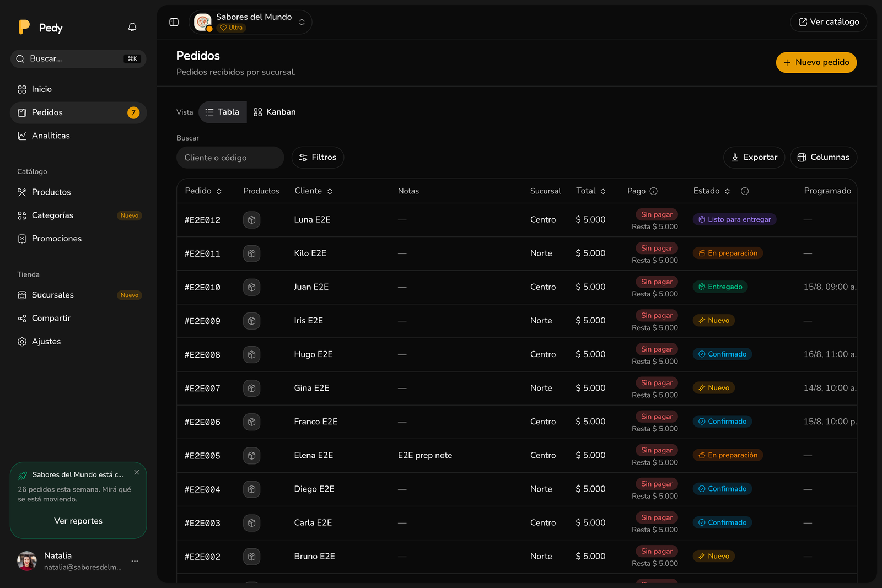882x588 pixels.
Task: Go to Inicio in the sidebar
Action: (x=78, y=89)
